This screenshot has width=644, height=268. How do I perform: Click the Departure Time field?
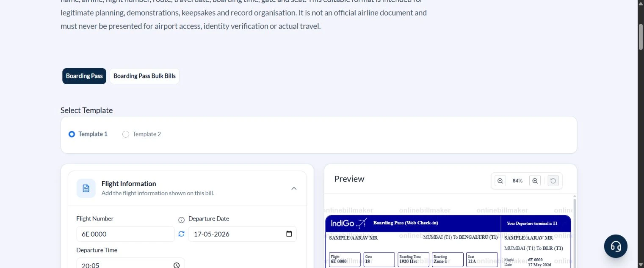pos(130,263)
